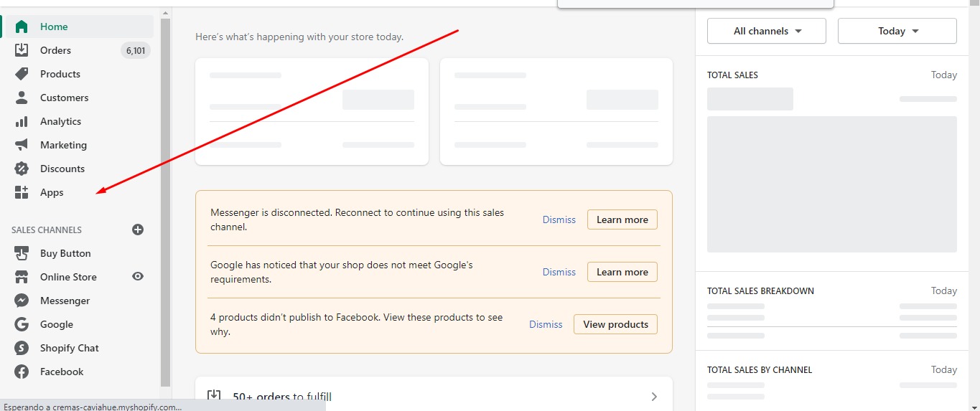The height and width of the screenshot is (411, 980).
Task: Add a sales channel with plus icon
Action: pos(138,230)
